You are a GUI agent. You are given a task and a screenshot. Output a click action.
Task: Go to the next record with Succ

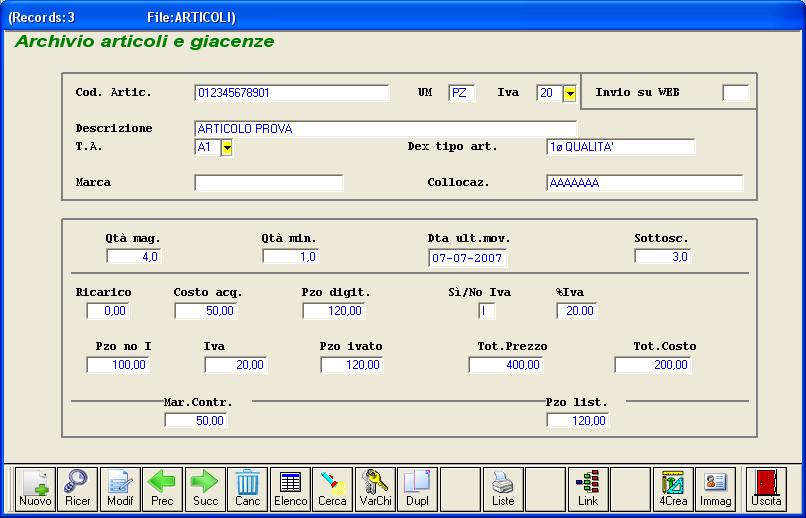(x=205, y=489)
